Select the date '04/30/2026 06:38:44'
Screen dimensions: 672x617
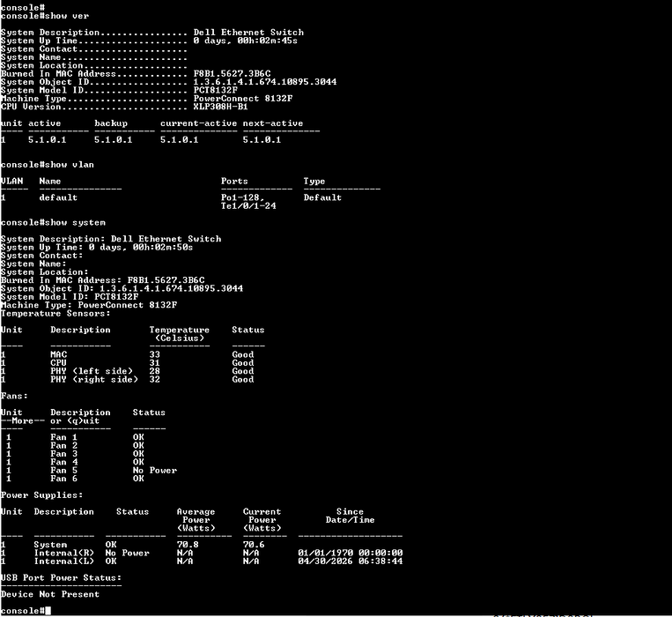[351, 561]
